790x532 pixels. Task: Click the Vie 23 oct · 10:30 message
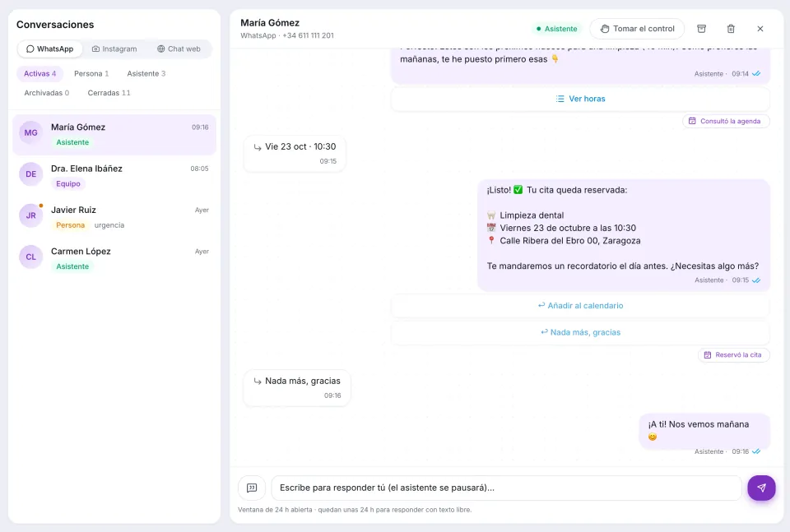click(295, 153)
